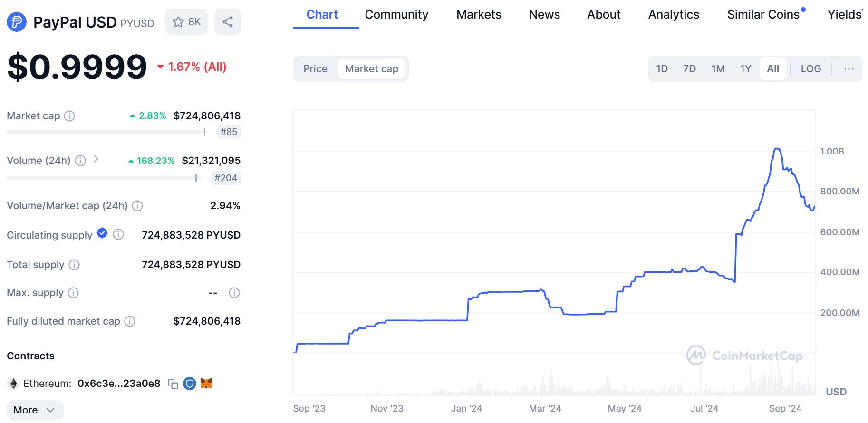Switch to the Community tab
Viewport: 868px width, 423px height.
[x=396, y=15]
